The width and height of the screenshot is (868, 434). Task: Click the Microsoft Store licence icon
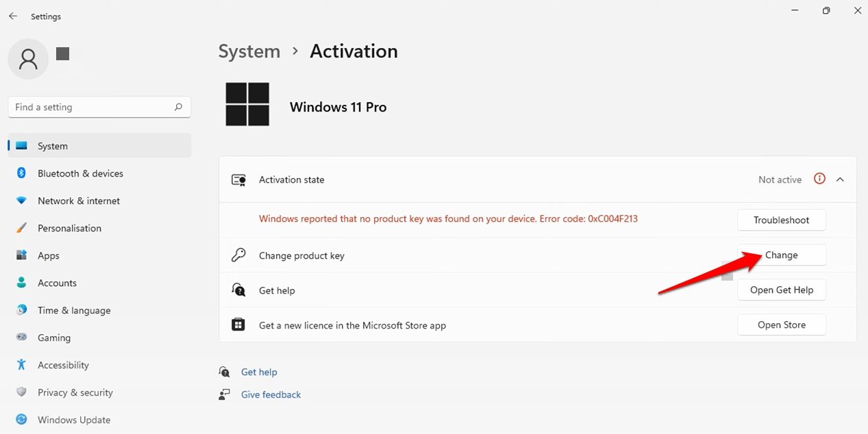tap(238, 324)
